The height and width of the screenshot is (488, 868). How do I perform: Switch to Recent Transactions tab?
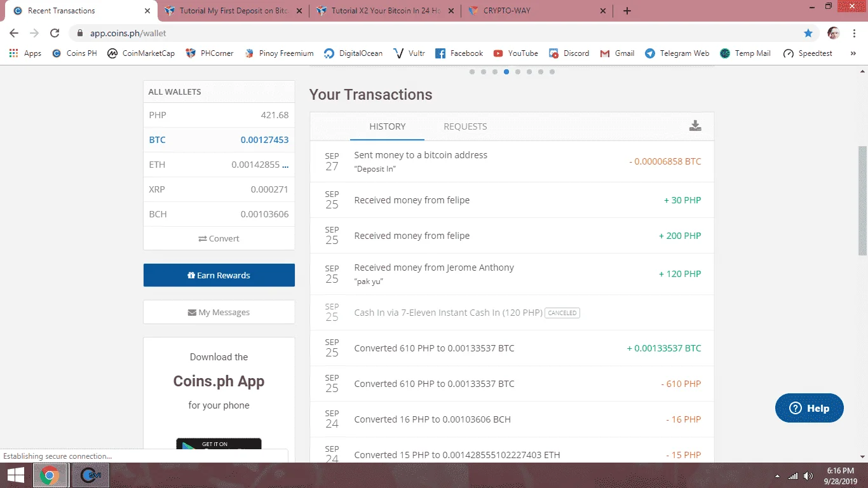pyautogui.click(x=81, y=11)
